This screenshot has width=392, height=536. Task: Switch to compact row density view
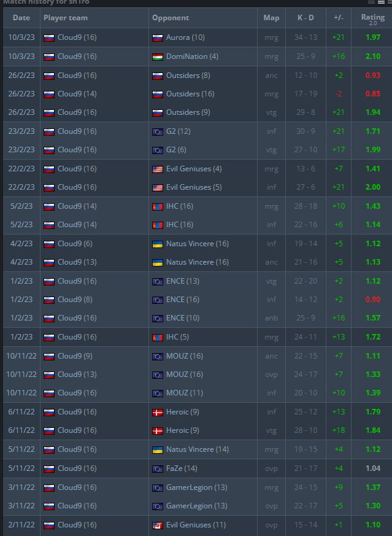click(x=372, y=2)
